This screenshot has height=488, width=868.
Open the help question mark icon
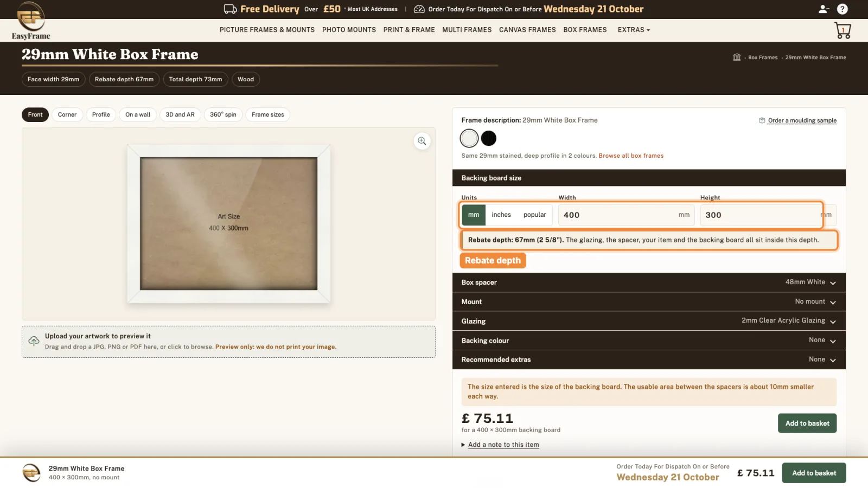[x=842, y=9]
